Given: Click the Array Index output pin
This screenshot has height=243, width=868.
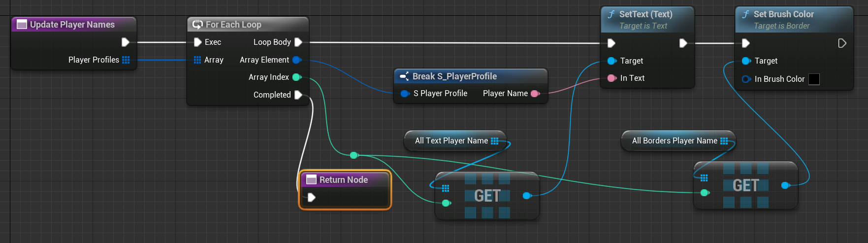Looking at the screenshot, I should point(297,77).
